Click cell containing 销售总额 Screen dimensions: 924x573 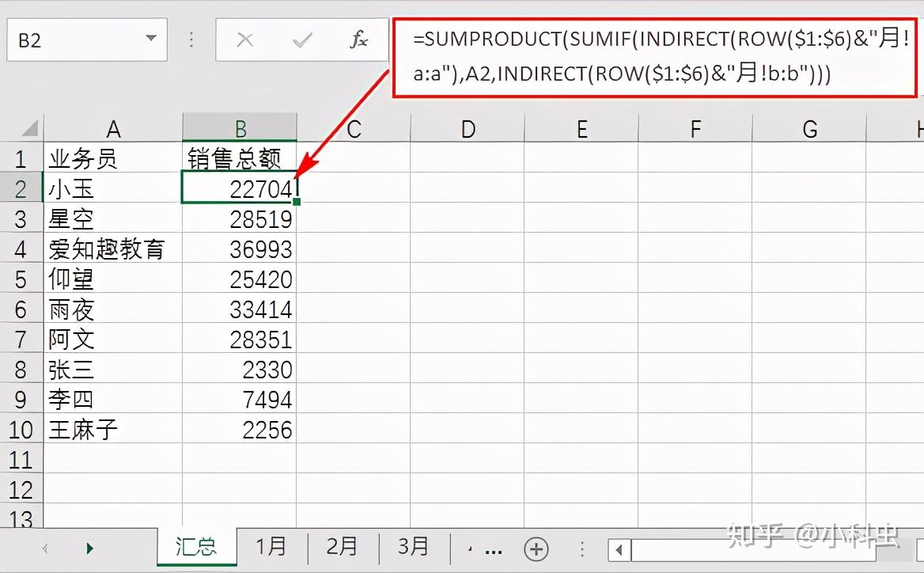(240, 157)
